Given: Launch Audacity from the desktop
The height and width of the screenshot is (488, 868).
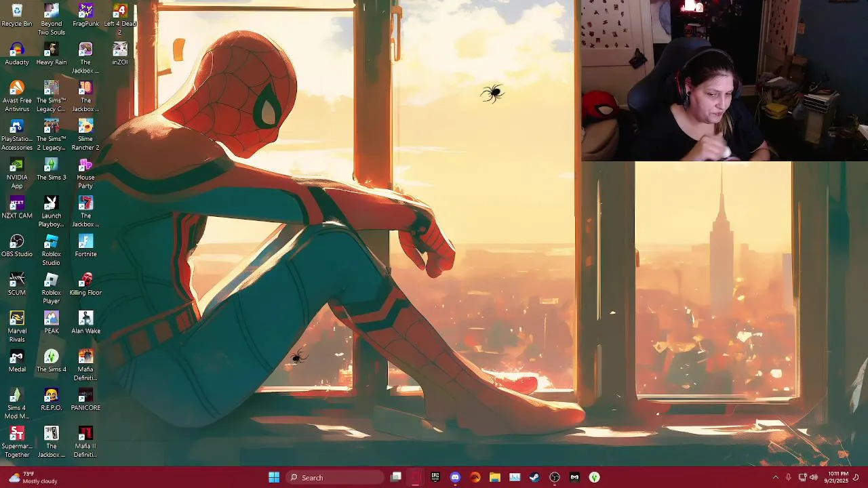Looking at the screenshot, I should (17, 54).
